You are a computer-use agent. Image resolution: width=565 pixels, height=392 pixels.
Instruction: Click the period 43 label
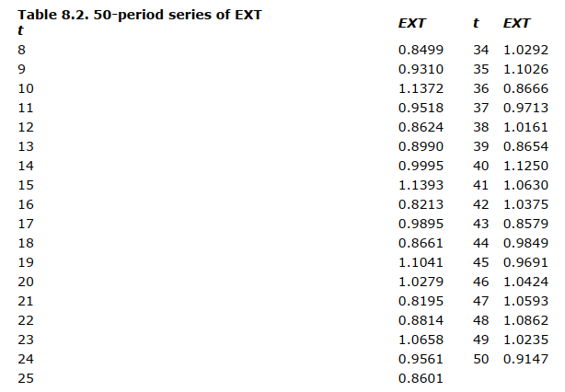click(480, 223)
